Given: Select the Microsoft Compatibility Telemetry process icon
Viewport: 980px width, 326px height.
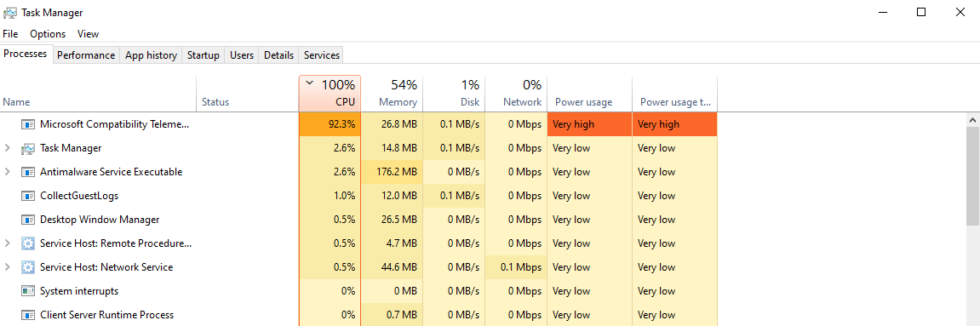Looking at the screenshot, I should (x=27, y=124).
